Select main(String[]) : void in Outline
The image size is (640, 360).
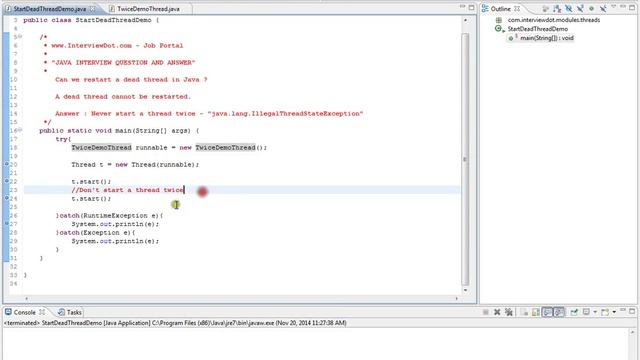(547, 38)
